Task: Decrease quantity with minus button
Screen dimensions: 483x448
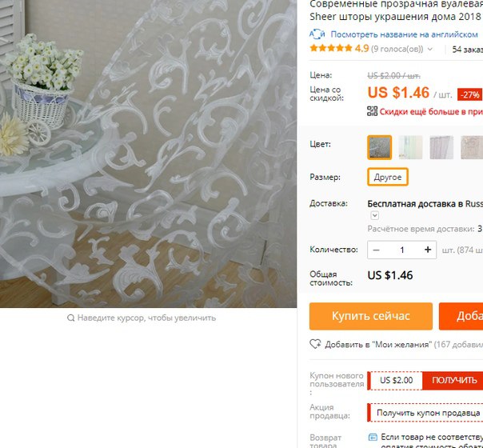Action: [376, 250]
